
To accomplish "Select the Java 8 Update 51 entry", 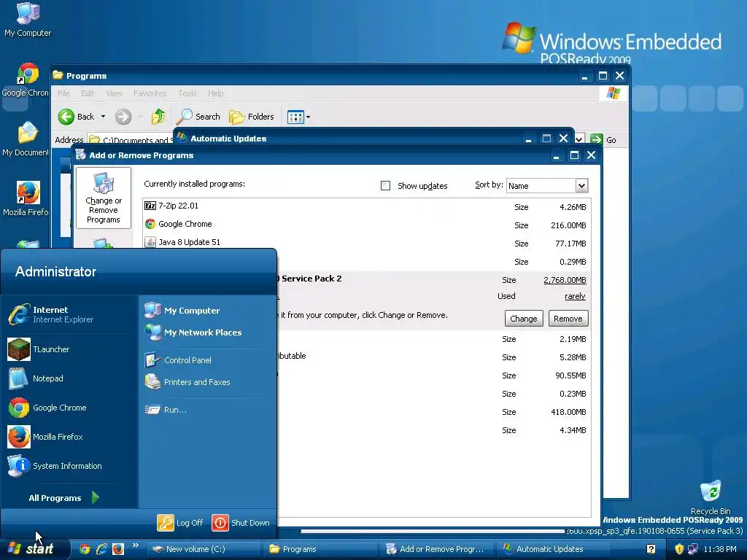I will click(366, 242).
